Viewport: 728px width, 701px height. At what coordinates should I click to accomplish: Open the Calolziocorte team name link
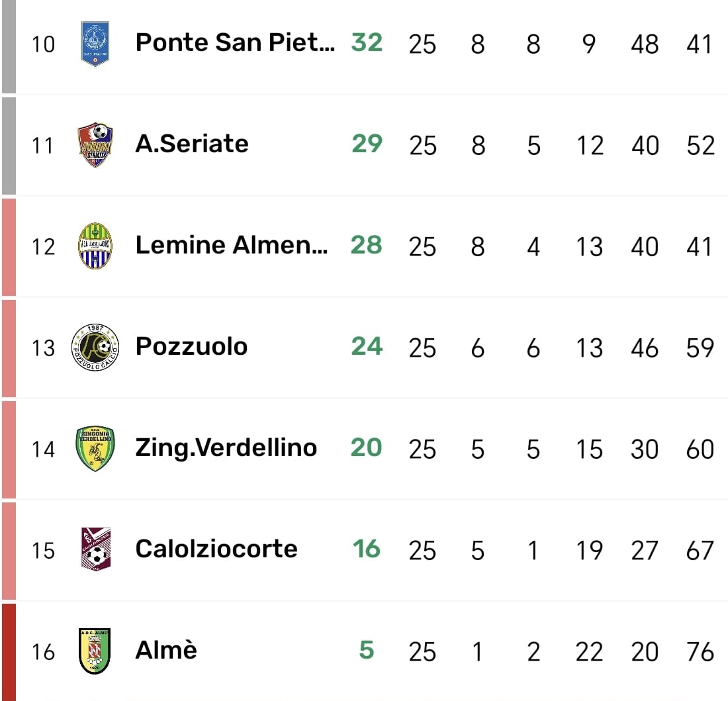(x=216, y=549)
